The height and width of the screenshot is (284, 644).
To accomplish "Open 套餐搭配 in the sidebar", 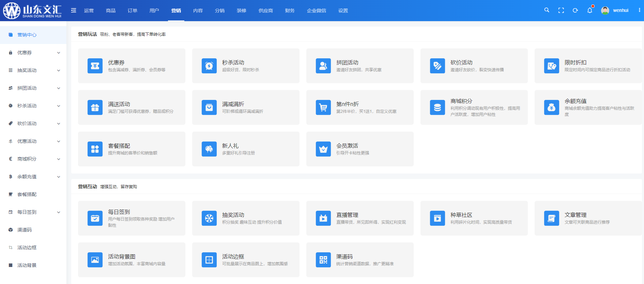I will click(33, 194).
